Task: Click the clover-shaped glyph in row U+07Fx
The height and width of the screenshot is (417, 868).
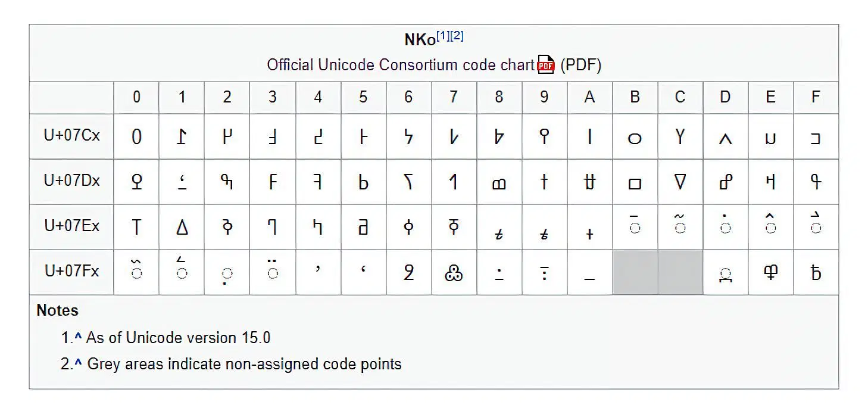Action: [454, 273]
